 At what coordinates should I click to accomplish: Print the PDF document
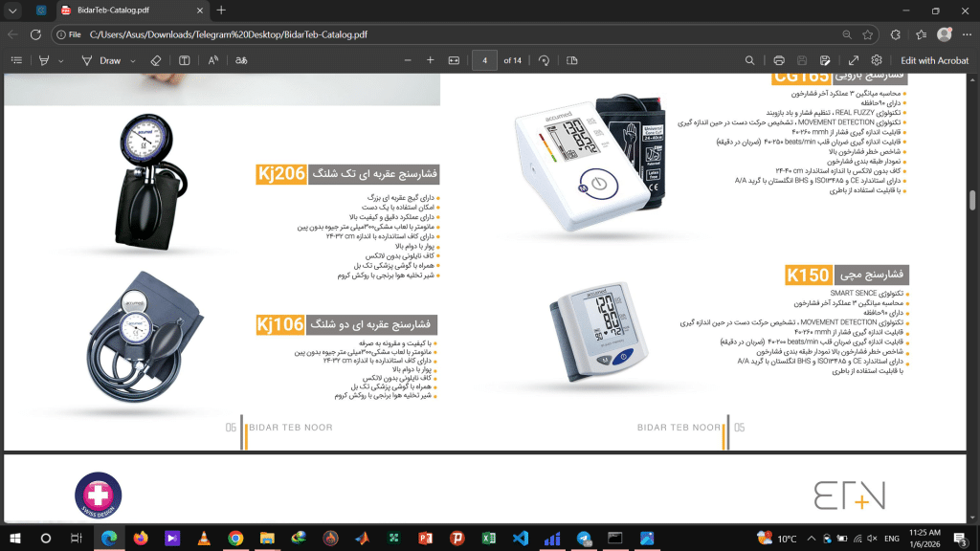[x=779, y=60]
